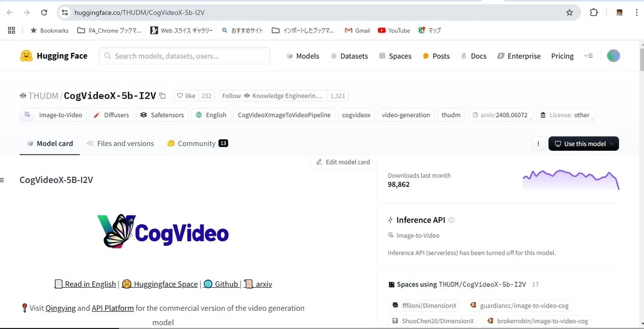Open the PA_Chrome ブックマ... bookmark folder
Image resolution: width=644 pixels, height=329 pixels.
pyautogui.click(x=109, y=31)
